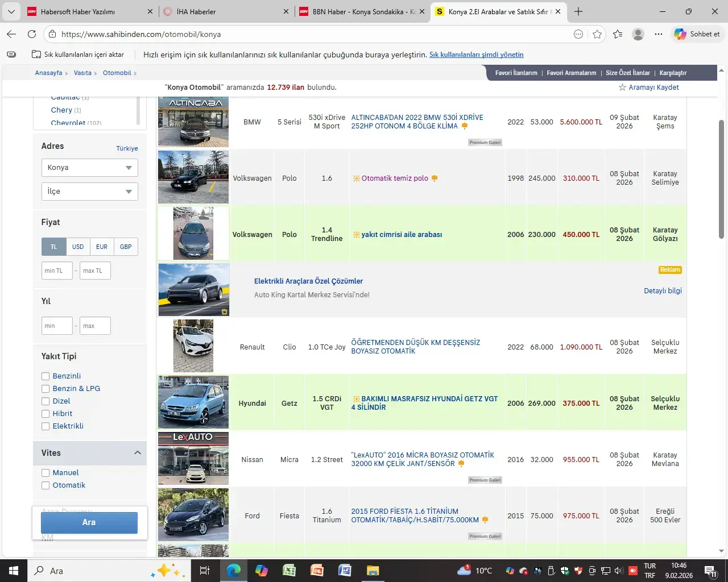Expand the İlçe district dropdown
The image size is (728, 582).
point(89,192)
